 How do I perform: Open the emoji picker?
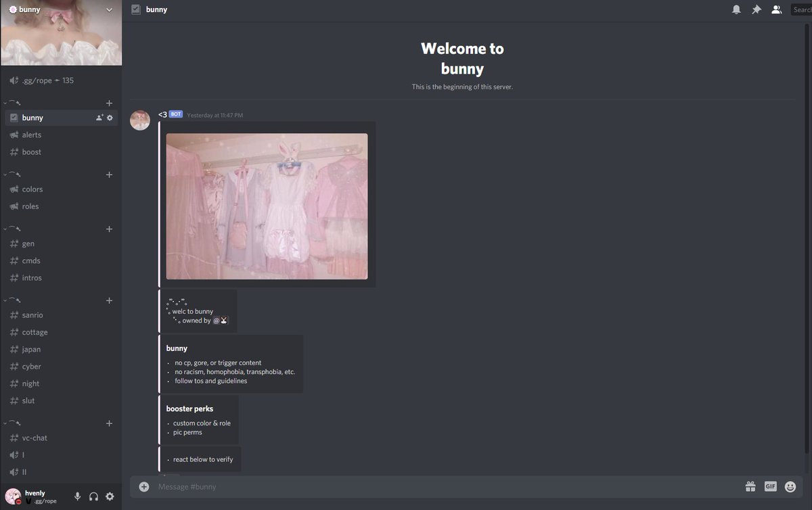(790, 486)
